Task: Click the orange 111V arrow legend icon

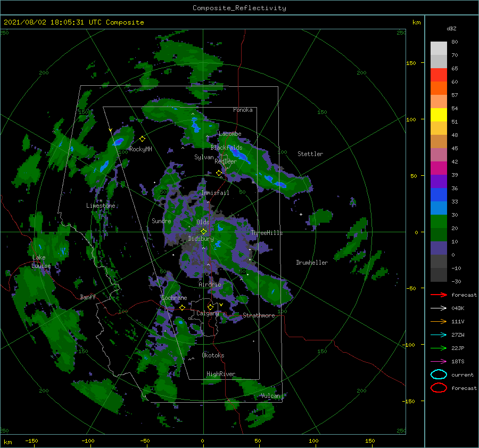Action: 439,321
